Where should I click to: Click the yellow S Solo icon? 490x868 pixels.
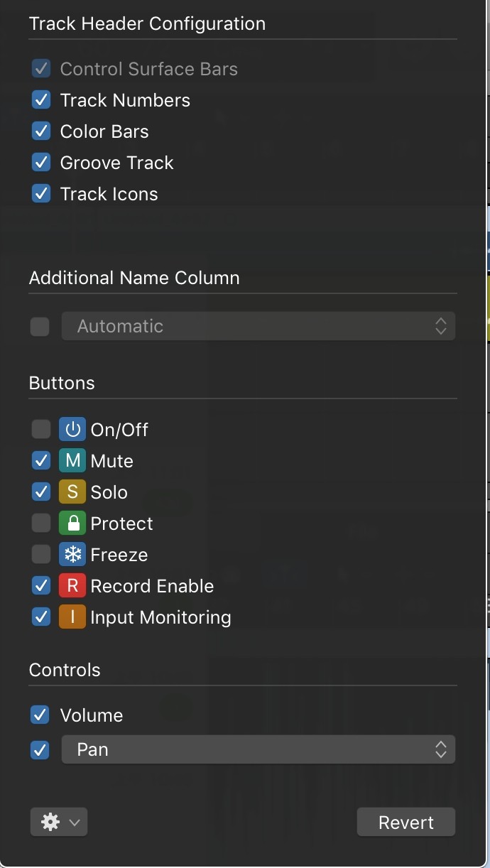pos(72,492)
